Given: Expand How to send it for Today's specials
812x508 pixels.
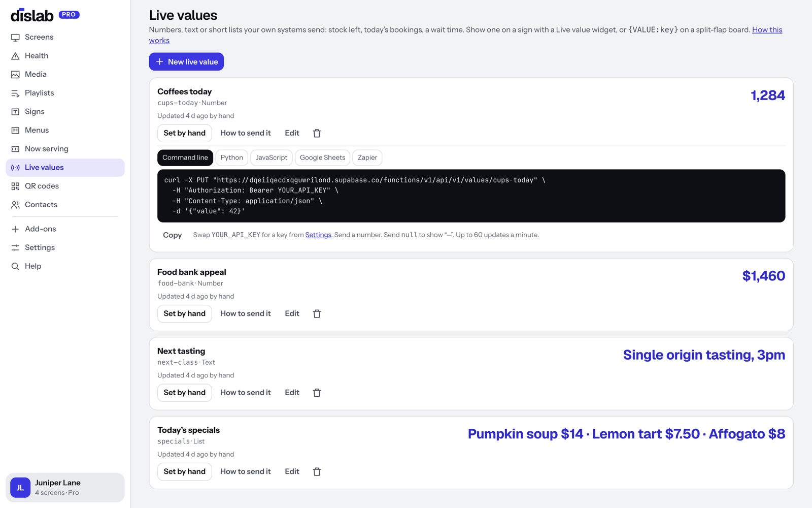Looking at the screenshot, I should click(246, 472).
